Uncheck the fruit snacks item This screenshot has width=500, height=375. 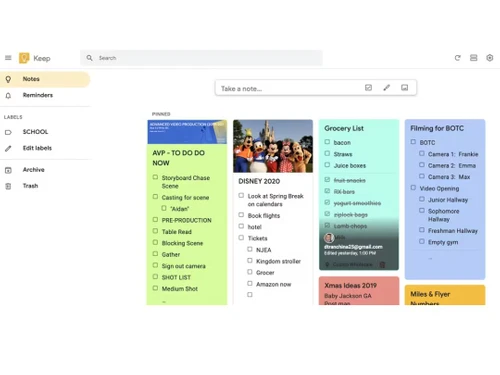(x=327, y=180)
